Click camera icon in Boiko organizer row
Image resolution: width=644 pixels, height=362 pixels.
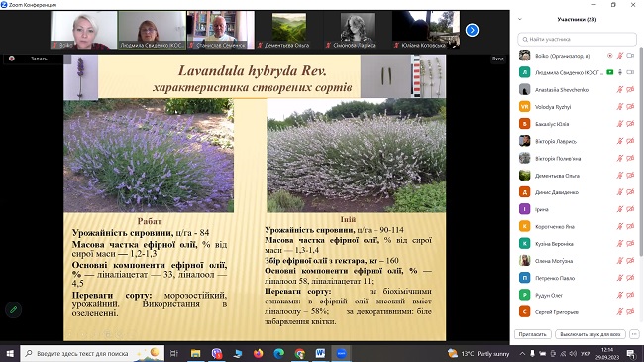[630, 56]
